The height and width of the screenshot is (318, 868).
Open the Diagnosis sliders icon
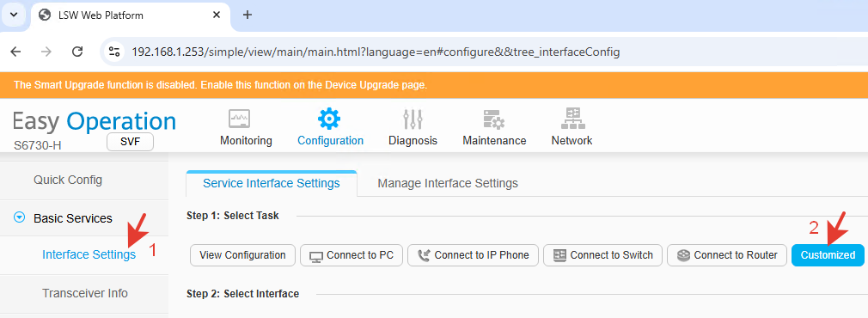413,119
